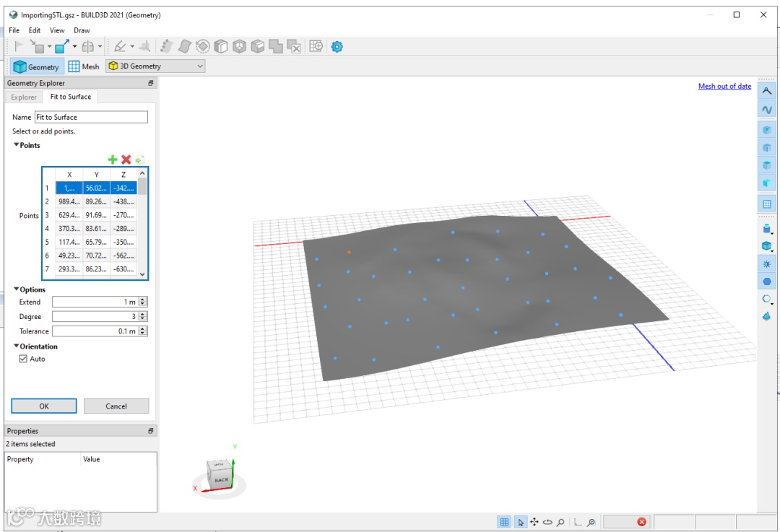The width and height of the screenshot is (780, 532).
Task: Collapse the Options section
Action: (x=17, y=289)
